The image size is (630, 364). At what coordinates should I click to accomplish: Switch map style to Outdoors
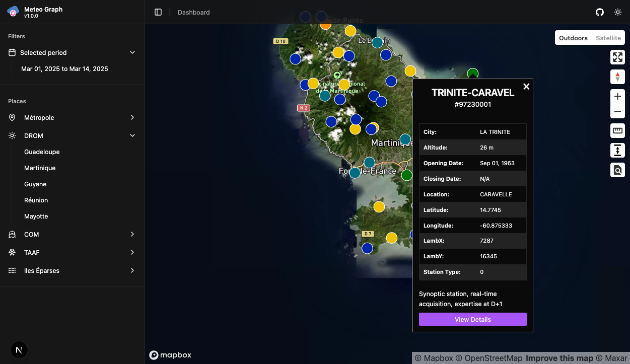[x=573, y=38]
